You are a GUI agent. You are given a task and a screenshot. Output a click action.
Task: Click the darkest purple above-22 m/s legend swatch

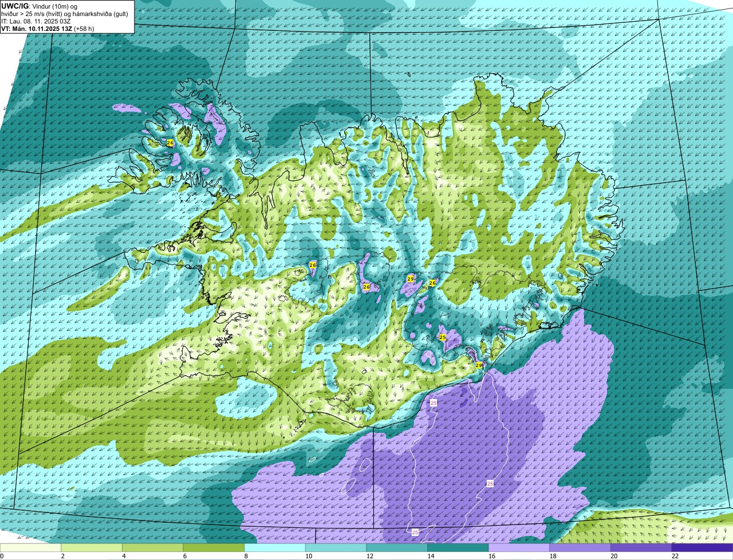point(702,548)
